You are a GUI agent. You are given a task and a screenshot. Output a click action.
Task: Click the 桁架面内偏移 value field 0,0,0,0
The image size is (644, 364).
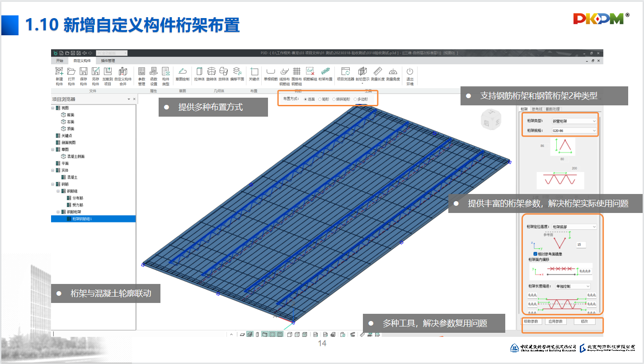pos(585,271)
